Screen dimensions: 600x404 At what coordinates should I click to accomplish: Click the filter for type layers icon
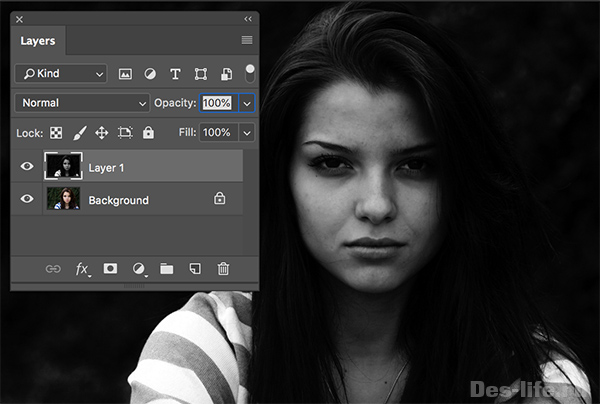[175, 74]
